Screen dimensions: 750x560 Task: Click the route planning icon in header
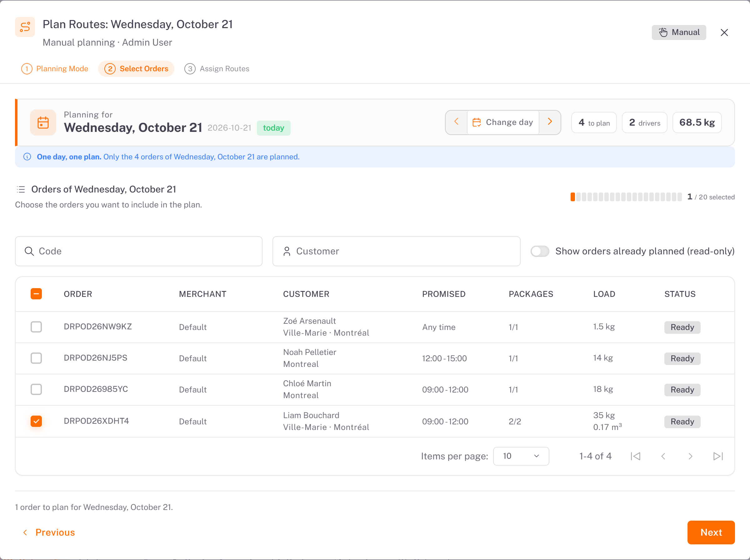coord(25,27)
